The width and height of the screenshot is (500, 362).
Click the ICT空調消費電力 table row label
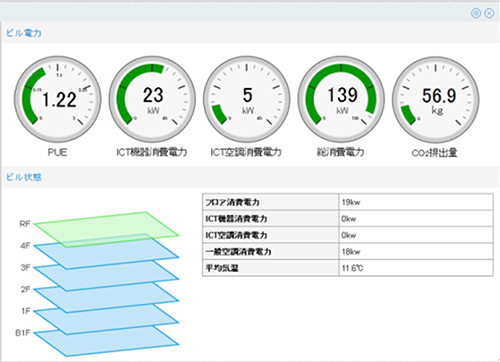click(x=236, y=235)
